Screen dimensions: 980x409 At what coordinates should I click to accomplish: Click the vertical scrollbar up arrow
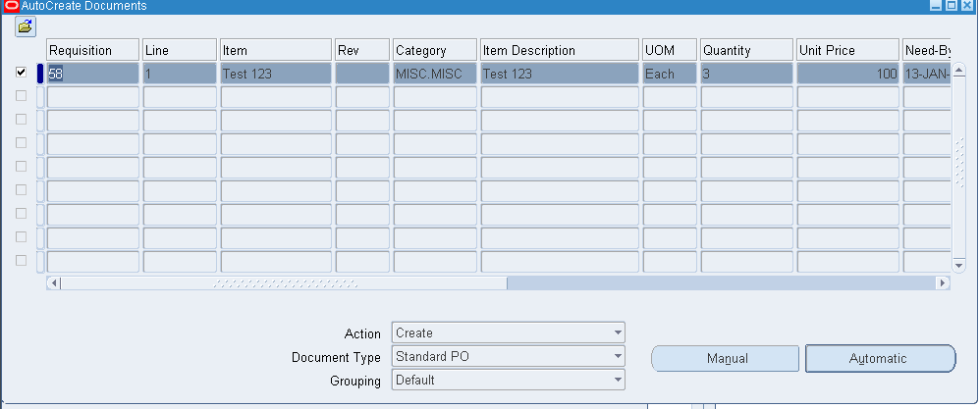point(958,69)
